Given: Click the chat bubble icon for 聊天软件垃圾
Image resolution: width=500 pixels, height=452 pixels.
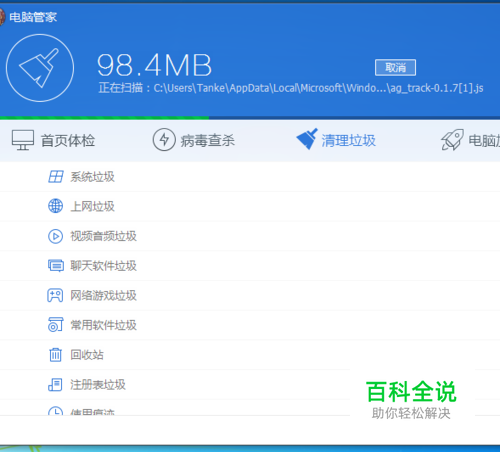Looking at the screenshot, I should click(55, 266).
